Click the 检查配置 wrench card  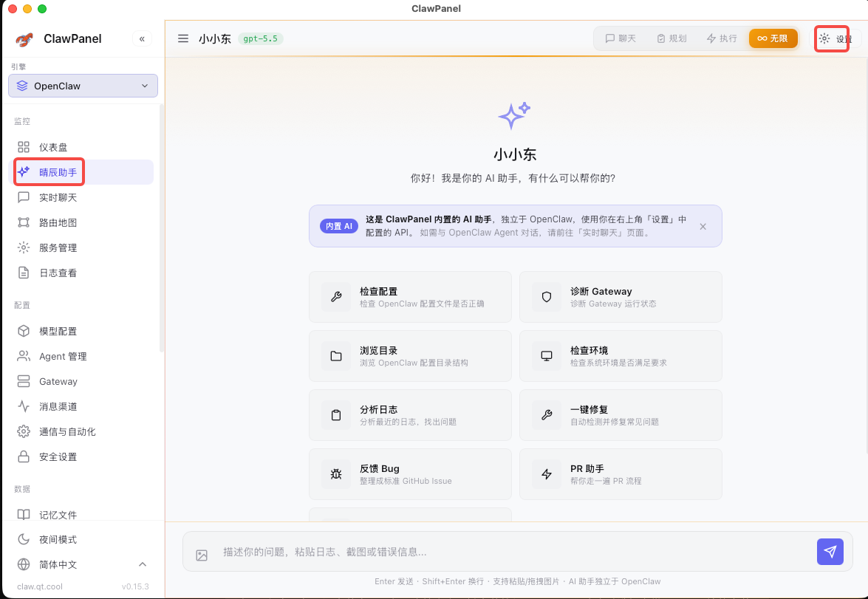point(410,297)
